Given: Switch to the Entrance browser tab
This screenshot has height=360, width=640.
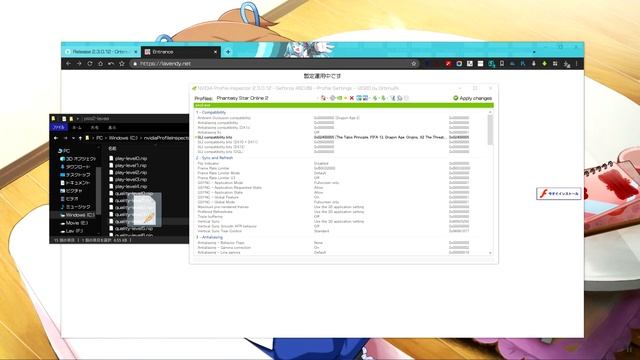Looking at the screenshot, I should (180, 52).
